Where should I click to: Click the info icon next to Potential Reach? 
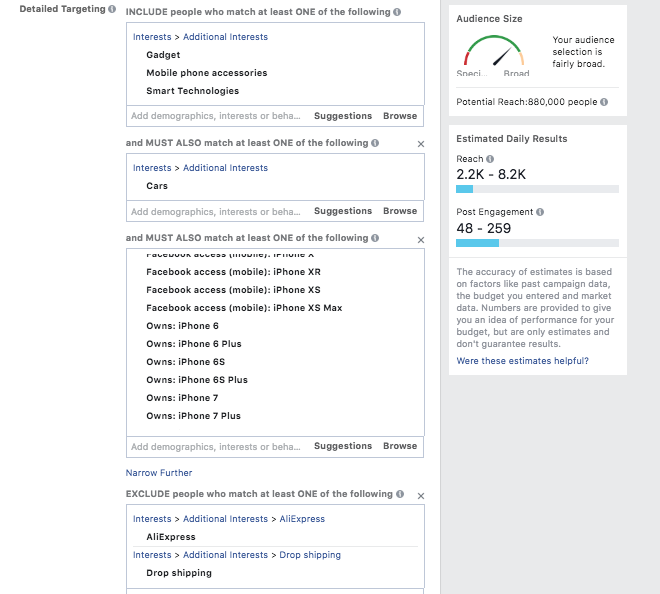[604, 102]
